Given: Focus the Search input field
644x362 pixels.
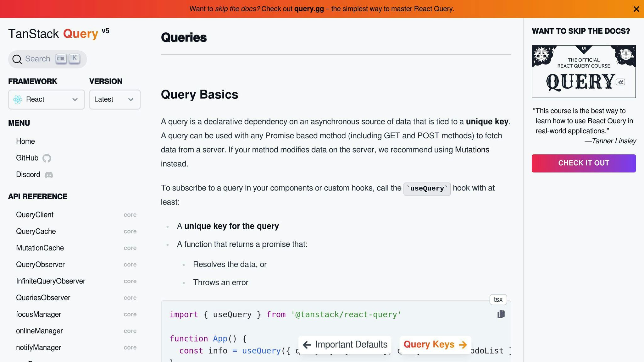Looking at the screenshot, I should coord(38,59).
